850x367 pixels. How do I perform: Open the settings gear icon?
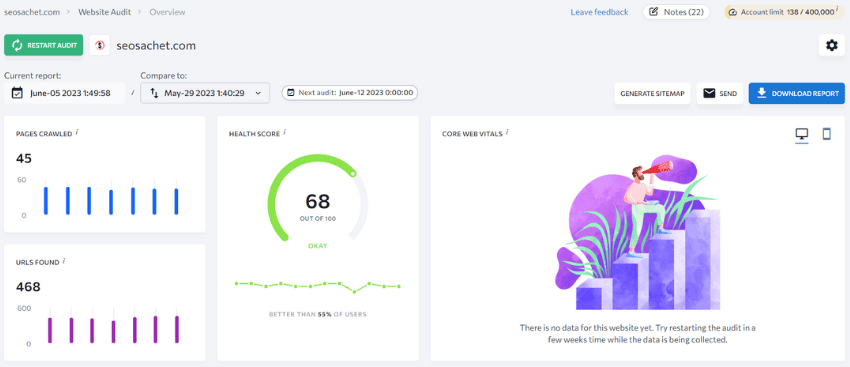point(831,46)
